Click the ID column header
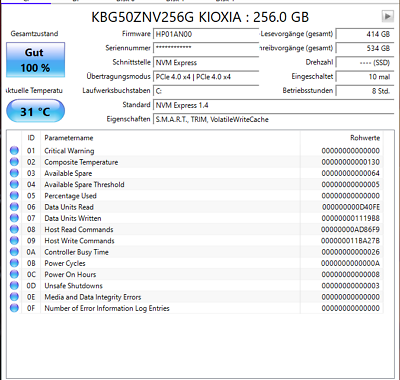This screenshot has height=380, width=400. tap(31, 138)
